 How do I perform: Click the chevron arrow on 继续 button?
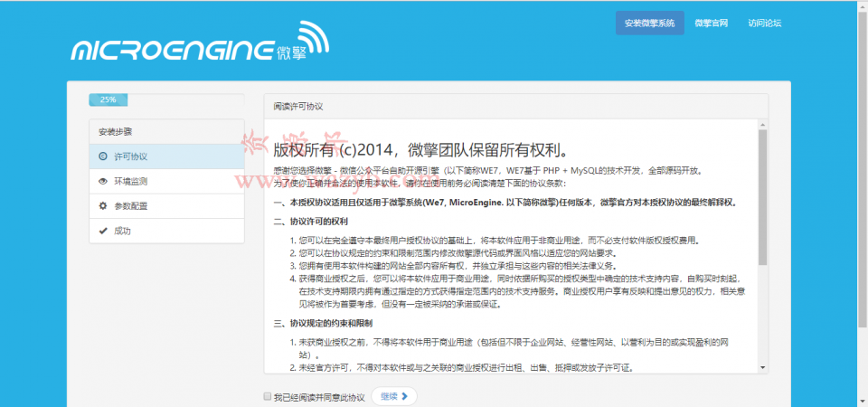click(405, 396)
